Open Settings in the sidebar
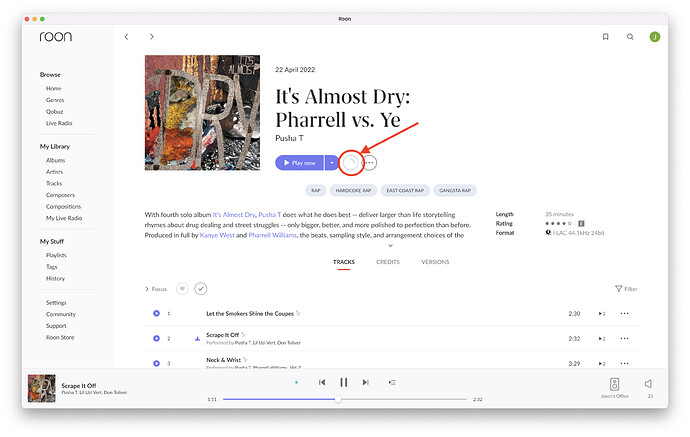Screen dimensions: 690x437 click(x=56, y=303)
